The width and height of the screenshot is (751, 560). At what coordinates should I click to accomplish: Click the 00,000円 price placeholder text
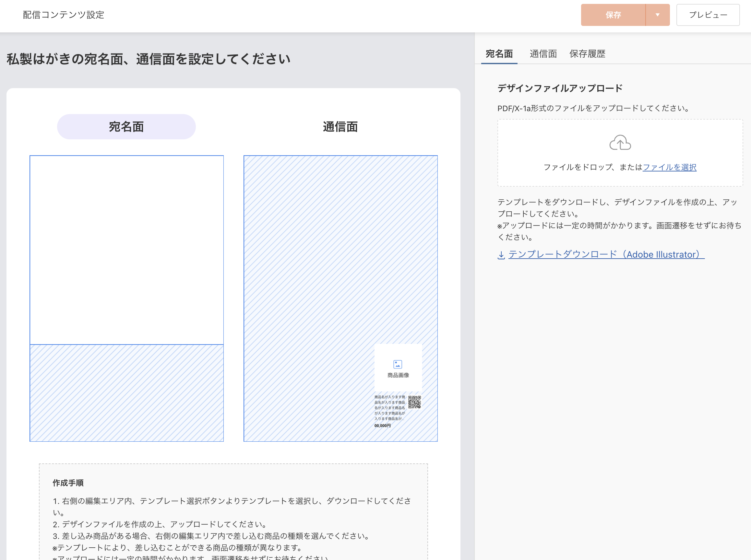tap(382, 426)
